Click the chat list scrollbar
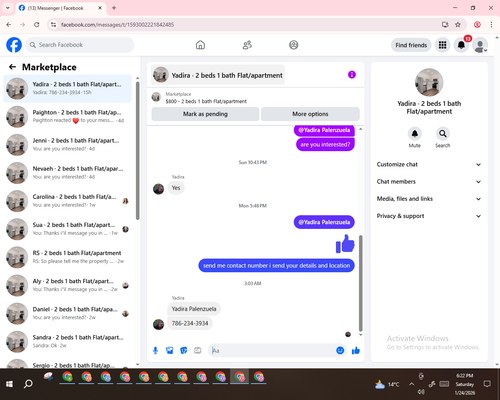The height and width of the screenshot is (400, 500). [x=137, y=150]
